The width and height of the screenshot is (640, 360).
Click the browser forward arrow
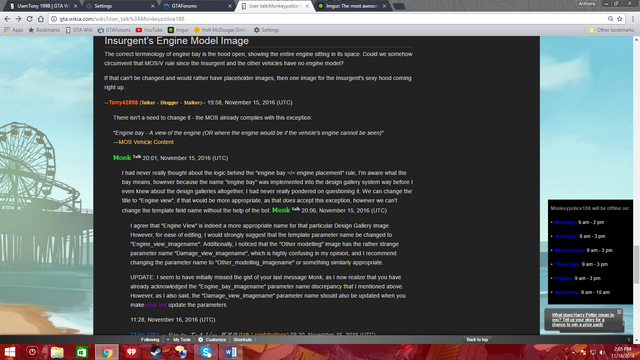(18, 19)
